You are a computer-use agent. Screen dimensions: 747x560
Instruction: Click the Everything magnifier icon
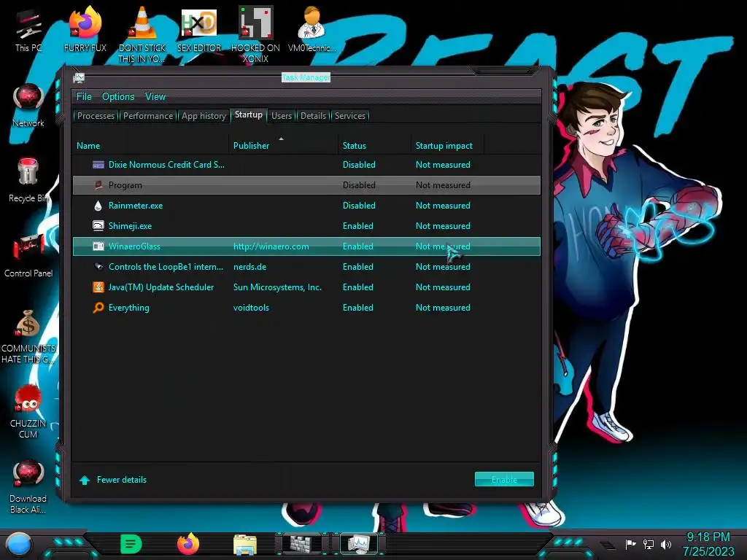point(98,308)
